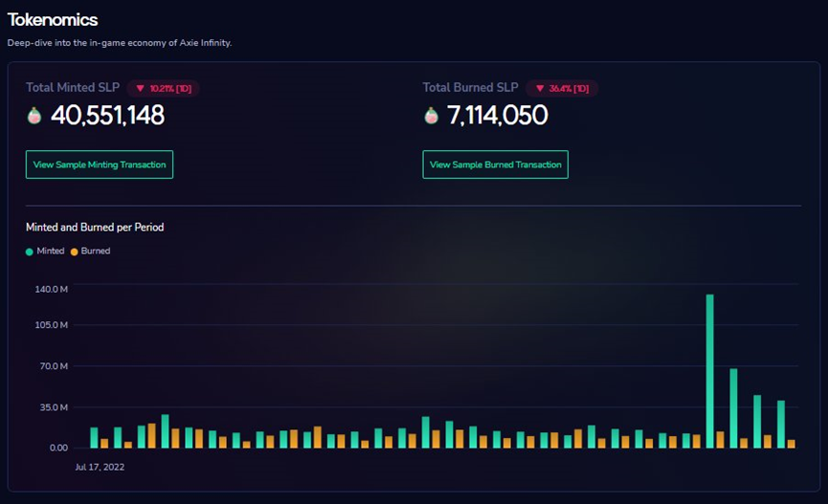Click the 0.00 axis label
Screen dimensions: 828x504
click(58, 449)
